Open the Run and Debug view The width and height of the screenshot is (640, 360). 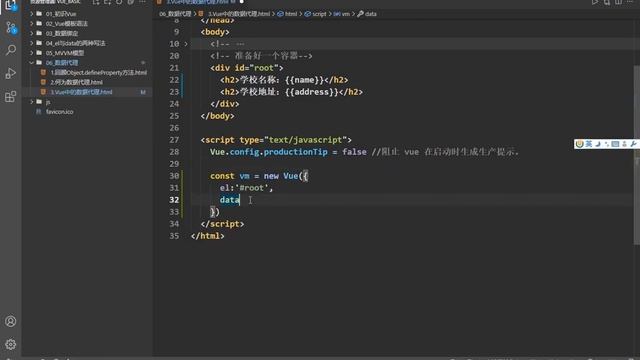(x=11, y=73)
